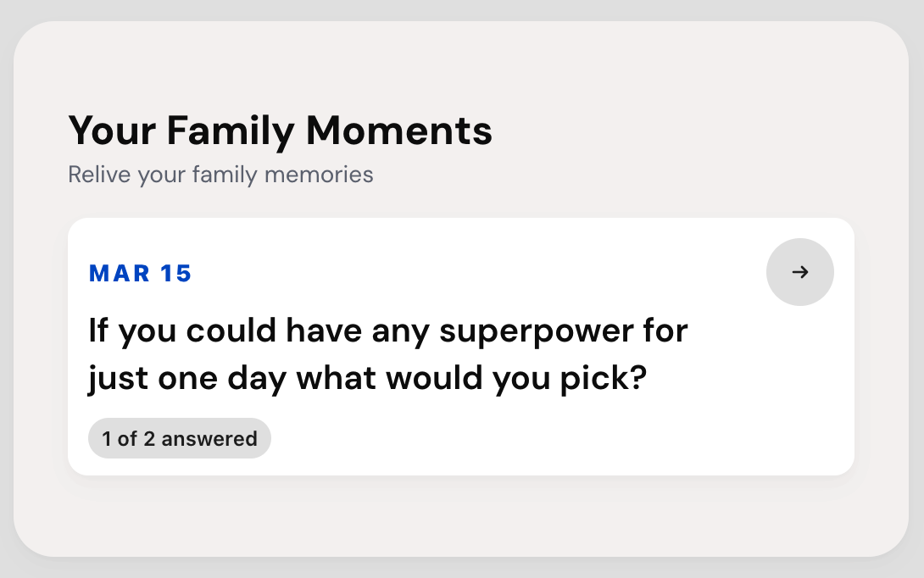Viewport: 924px width, 578px height.
Task: Click the right arrow icon on the card
Action: tap(799, 272)
